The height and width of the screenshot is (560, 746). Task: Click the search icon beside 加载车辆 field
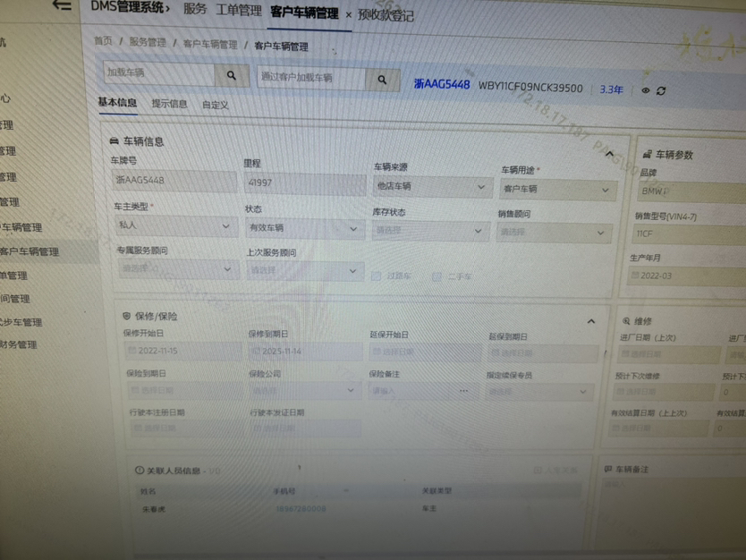tap(232, 75)
